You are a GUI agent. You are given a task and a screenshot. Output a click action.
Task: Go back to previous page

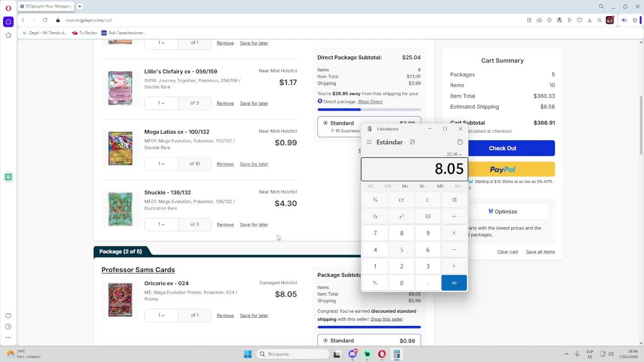23,20
